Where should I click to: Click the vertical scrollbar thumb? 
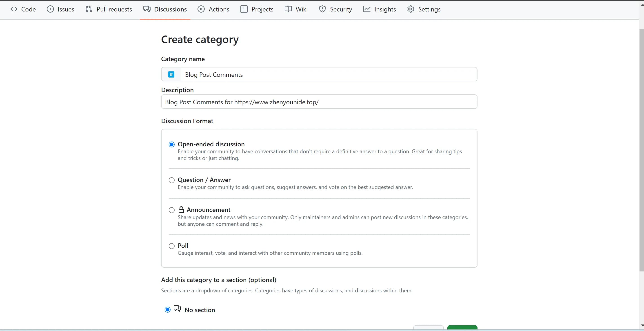(x=642, y=150)
